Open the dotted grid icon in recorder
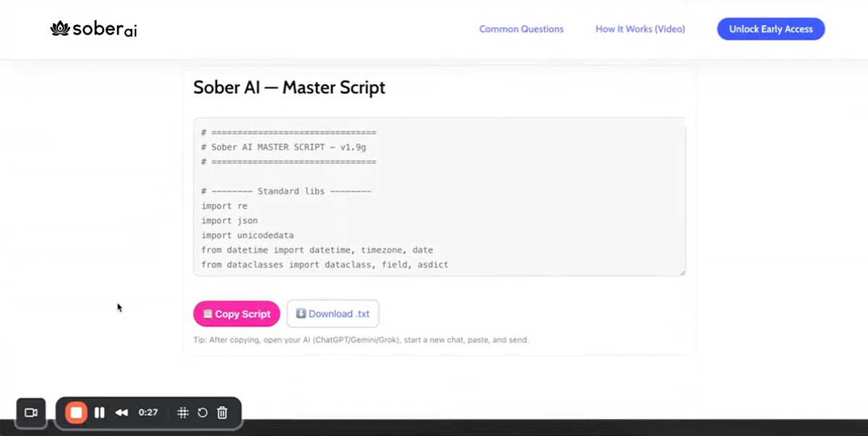Screen dimensions: 868x436 coord(183,412)
